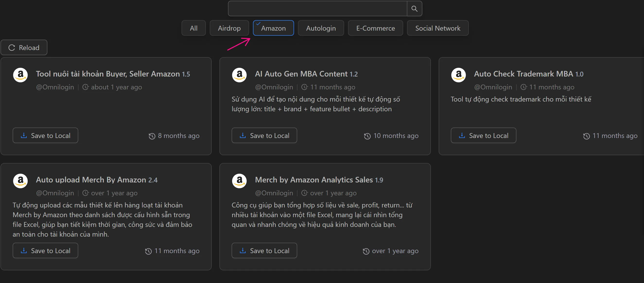Click the Amazon logo on Tool nuôi tài khoản card

point(20,75)
